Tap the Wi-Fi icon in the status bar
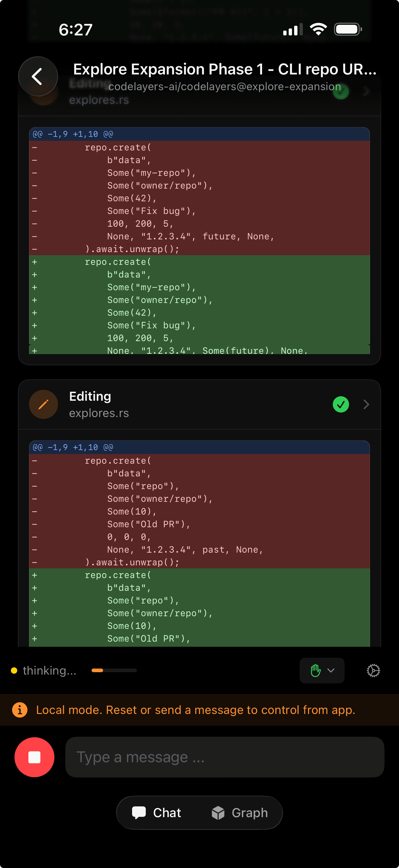The height and width of the screenshot is (868, 399). (x=318, y=29)
